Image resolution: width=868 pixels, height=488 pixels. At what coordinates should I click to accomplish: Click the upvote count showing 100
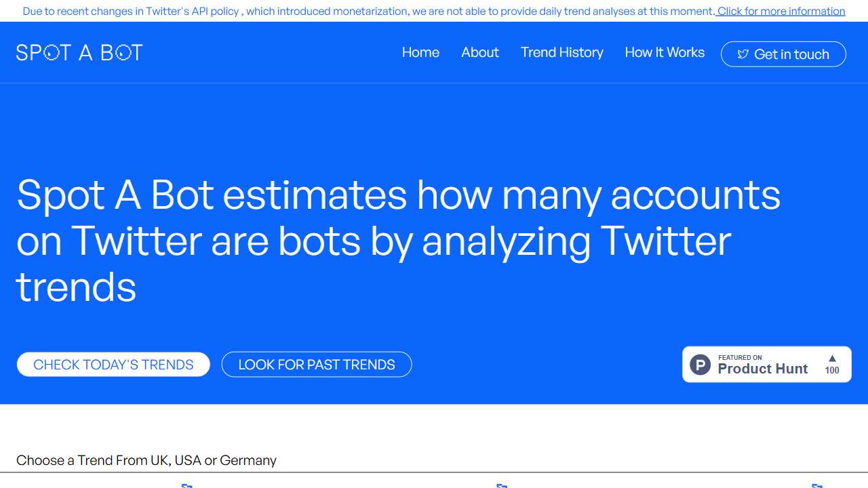[x=831, y=371]
